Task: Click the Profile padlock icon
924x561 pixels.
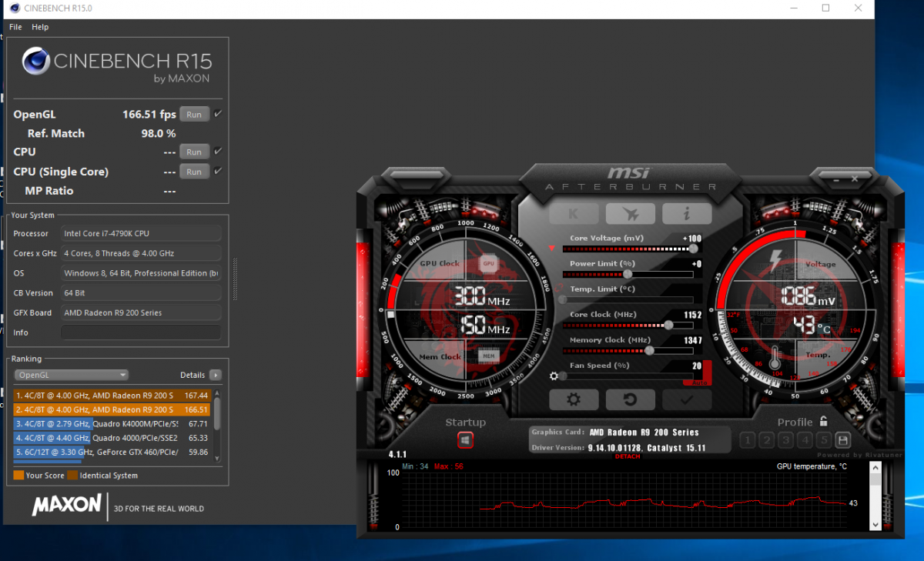Action: pos(824,422)
